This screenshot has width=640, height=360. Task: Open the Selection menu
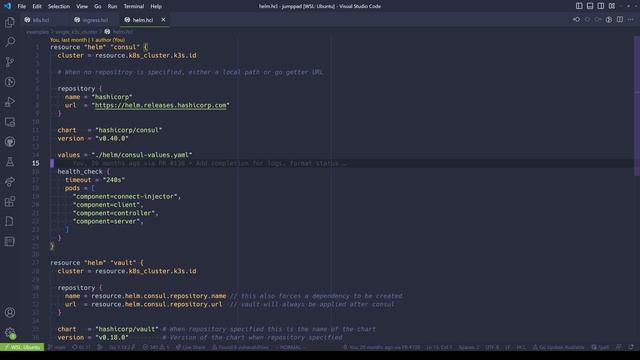pos(59,6)
